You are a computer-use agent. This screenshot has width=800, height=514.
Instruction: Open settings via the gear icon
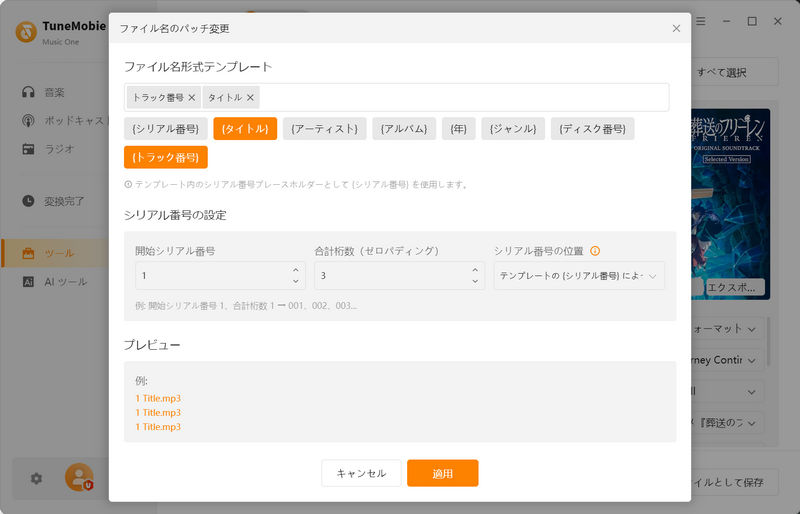pos(36,478)
